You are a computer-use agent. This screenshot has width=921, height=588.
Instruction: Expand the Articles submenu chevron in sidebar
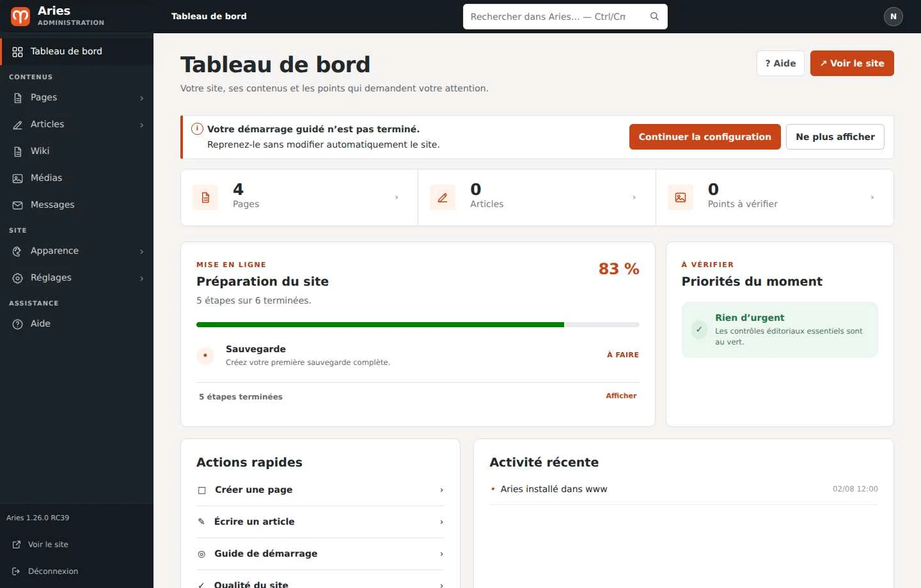[142, 125]
